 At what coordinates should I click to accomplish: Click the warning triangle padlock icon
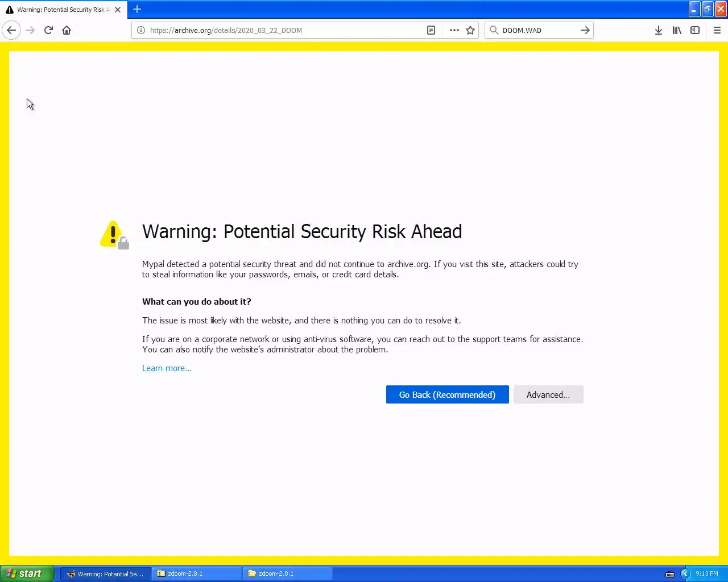pos(114,235)
